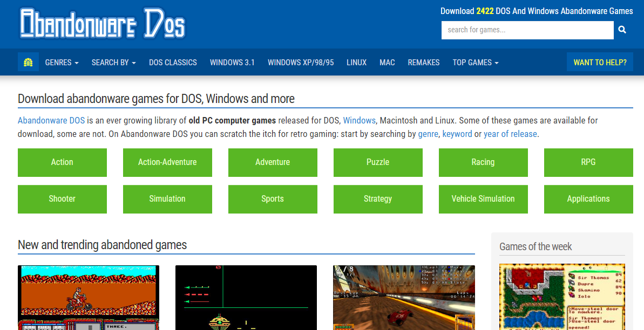
Task: Open Windows XP/98/95 section
Action: (301, 63)
